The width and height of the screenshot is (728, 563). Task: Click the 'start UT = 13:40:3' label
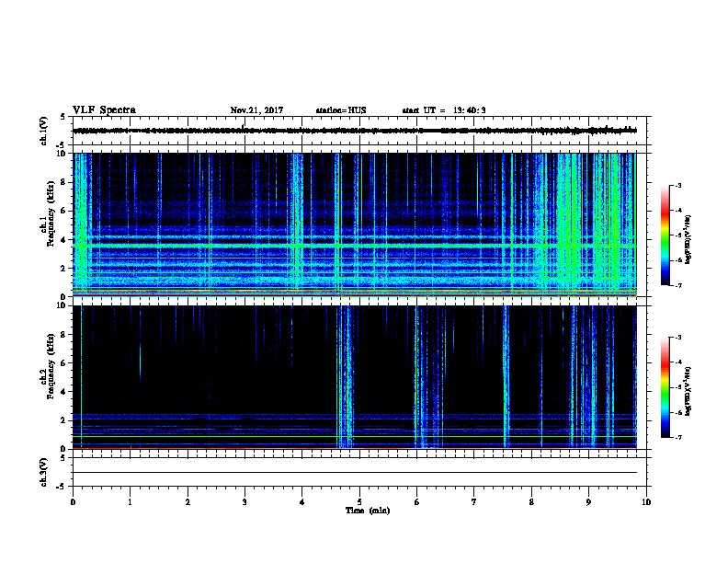pos(444,110)
